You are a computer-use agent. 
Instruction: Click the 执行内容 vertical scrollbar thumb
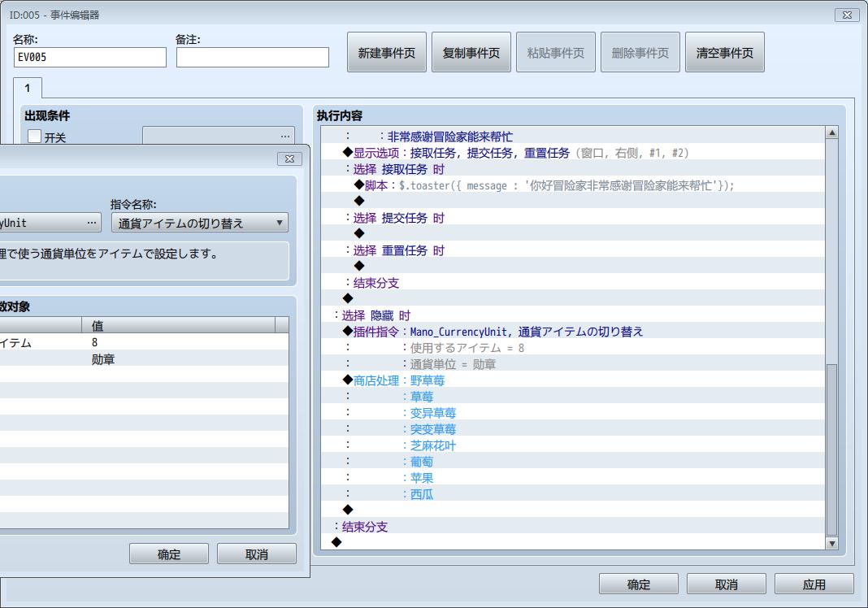[831, 449]
